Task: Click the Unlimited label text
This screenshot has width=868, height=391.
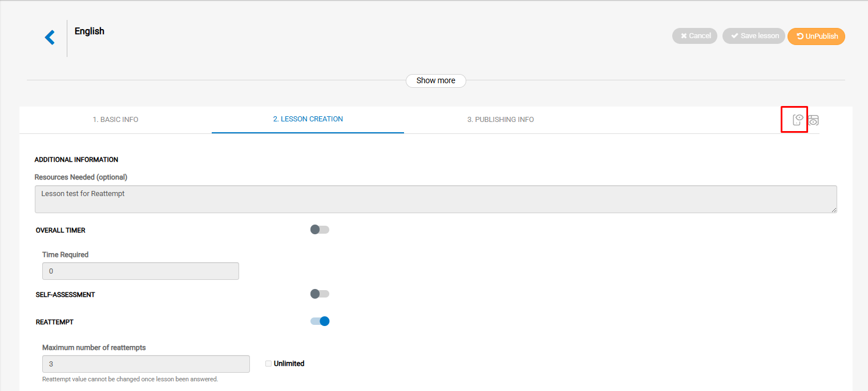Action: click(289, 364)
